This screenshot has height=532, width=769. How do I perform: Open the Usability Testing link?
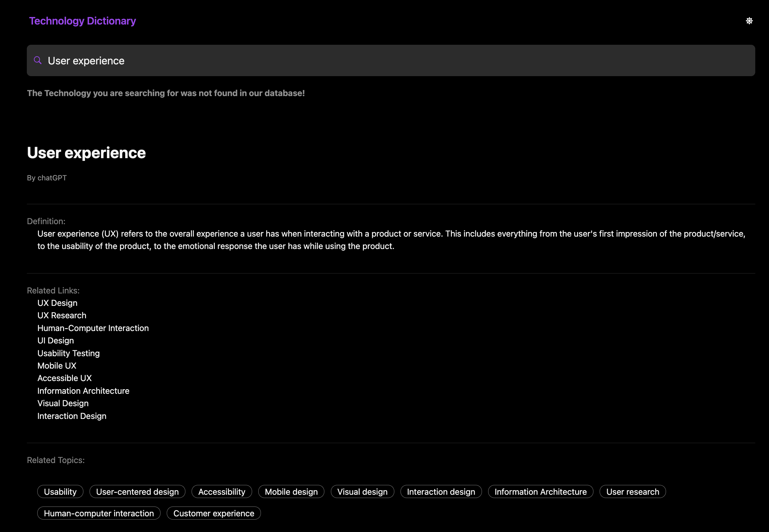click(x=68, y=353)
